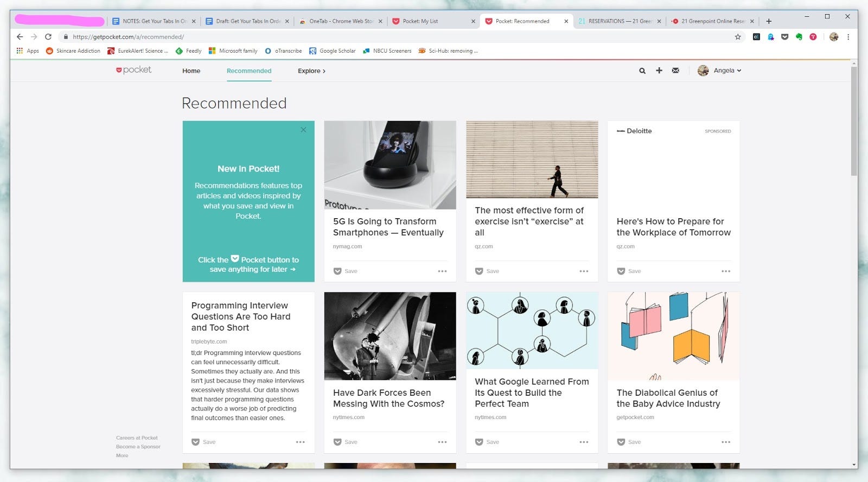Switch to Draft: Get Your Tabs tab
The width and height of the screenshot is (868, 482).
[247, 21]
